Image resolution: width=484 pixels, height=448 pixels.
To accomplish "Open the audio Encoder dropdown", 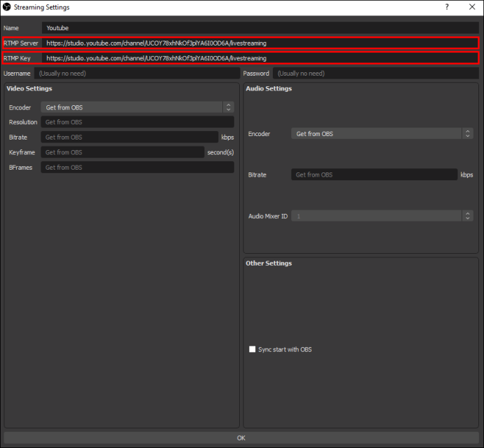I will (382, 134).
